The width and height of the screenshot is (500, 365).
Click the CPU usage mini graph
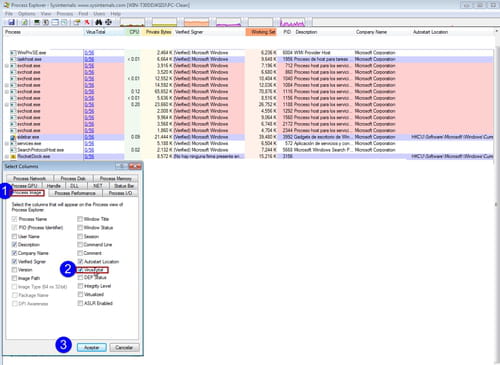pyautogui.click(x=132, y=22)
